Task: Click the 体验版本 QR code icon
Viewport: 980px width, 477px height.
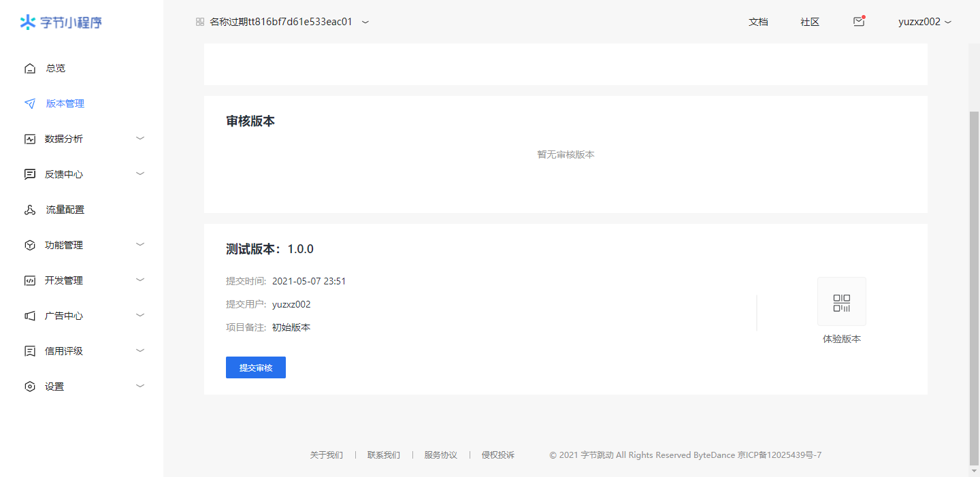Action: [842, 302]
